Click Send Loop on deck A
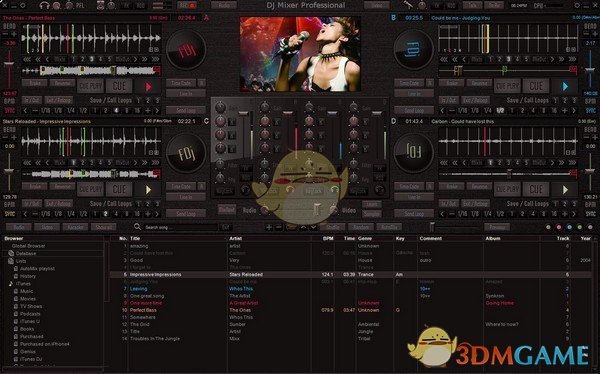 click(186, 110)
